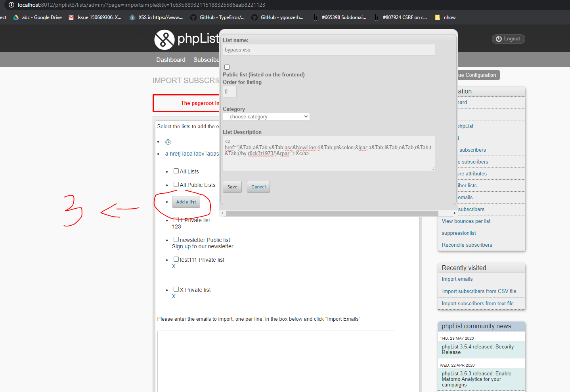Open #665398 Subdomain HackerOne bookmark

tap(340, 17)
